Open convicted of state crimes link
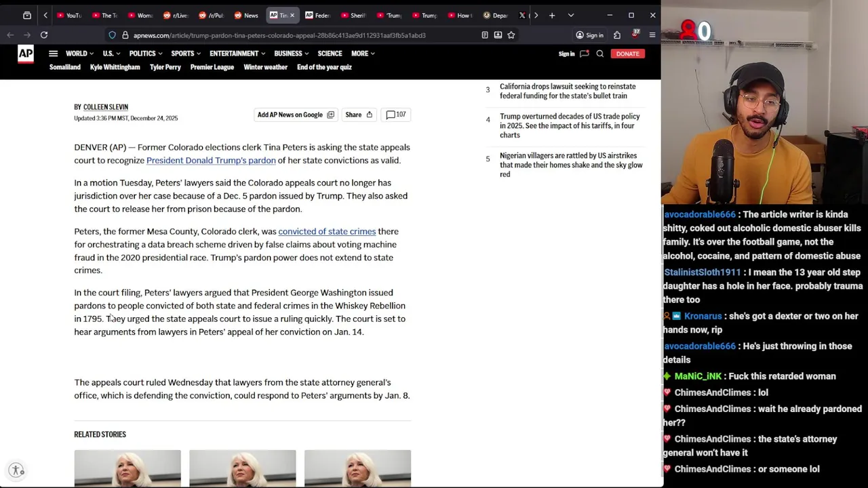Screen dimensions: 868x488 point(327,231)
